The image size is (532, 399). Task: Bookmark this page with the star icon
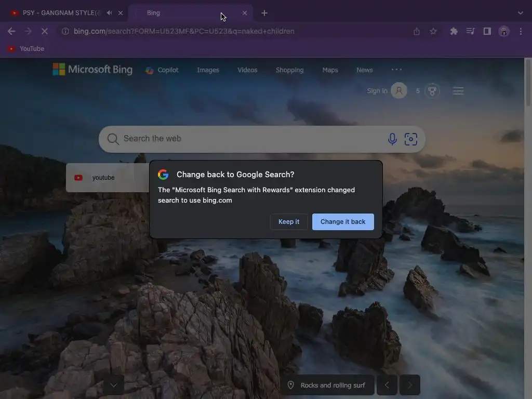(433, 31)
